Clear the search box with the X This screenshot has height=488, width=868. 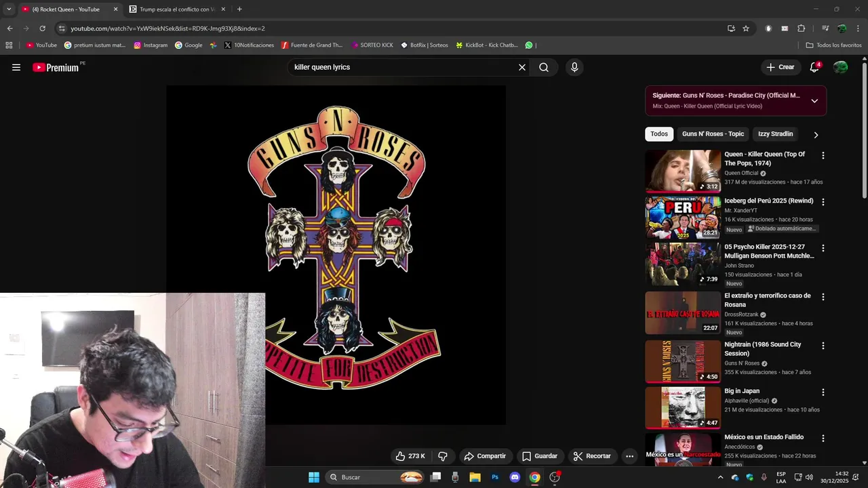tap(522, 67)
